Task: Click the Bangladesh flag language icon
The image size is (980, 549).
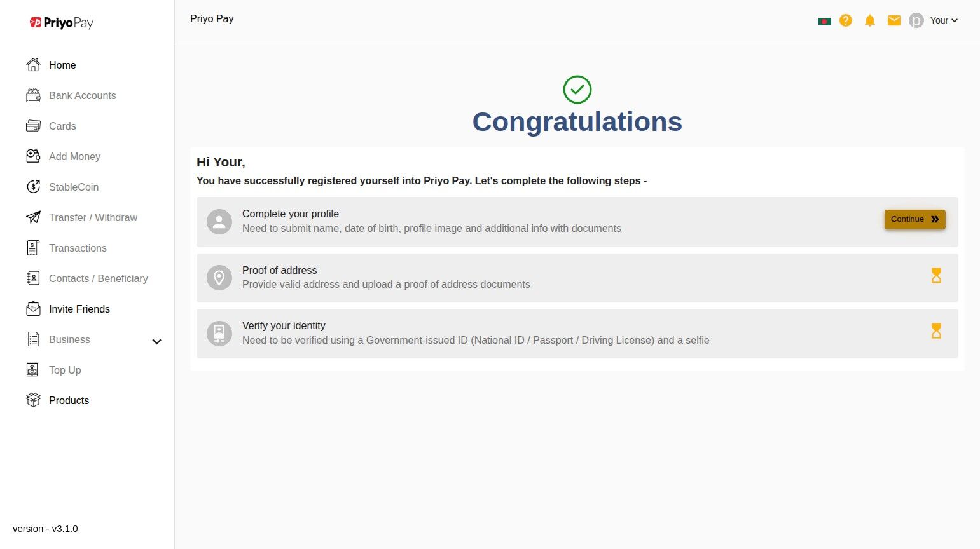Action: (x=824, y=21)
